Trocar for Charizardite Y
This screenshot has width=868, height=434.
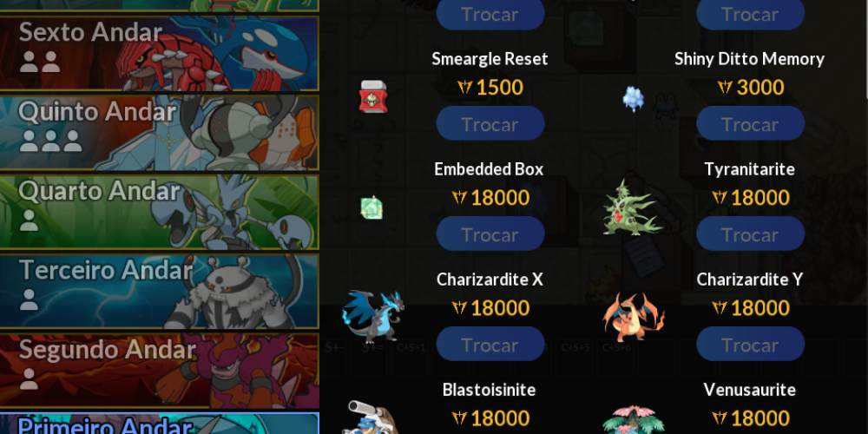[x=750, y=344]
